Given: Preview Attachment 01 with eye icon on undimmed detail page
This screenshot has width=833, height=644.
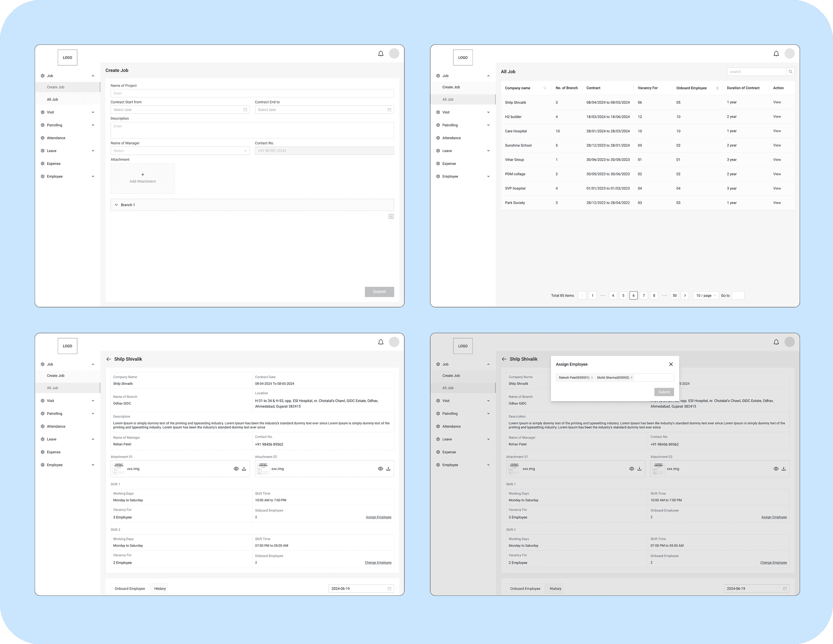Looking at the screenshot, I should click(x=236, y=469).
